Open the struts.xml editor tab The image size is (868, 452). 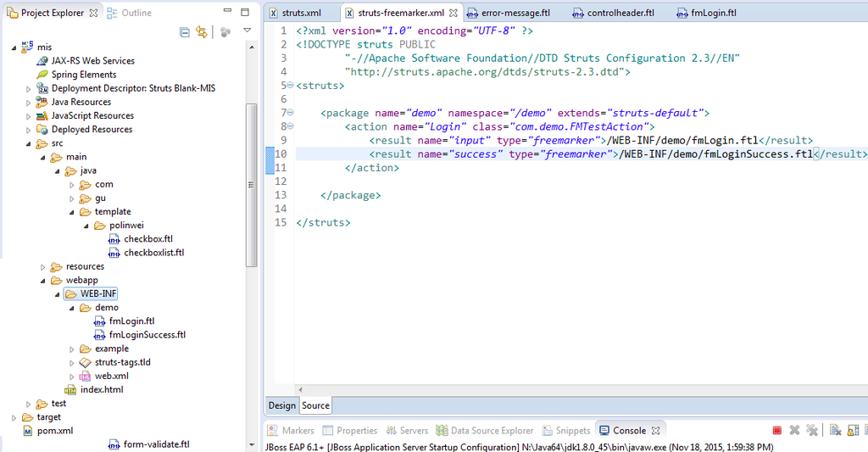pos(300,13)
